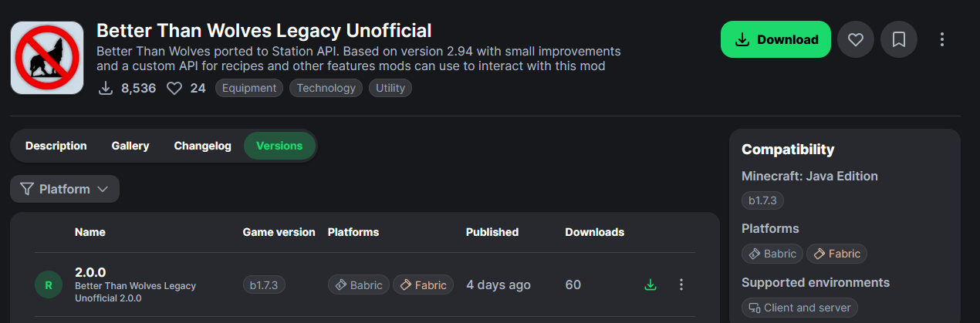Open the Gallery tab
This screenshot has width=980, height=323.
coord(130,146)
